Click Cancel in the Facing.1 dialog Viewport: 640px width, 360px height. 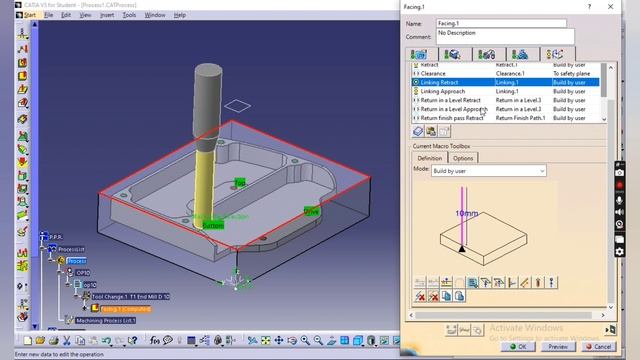point(598,347)
